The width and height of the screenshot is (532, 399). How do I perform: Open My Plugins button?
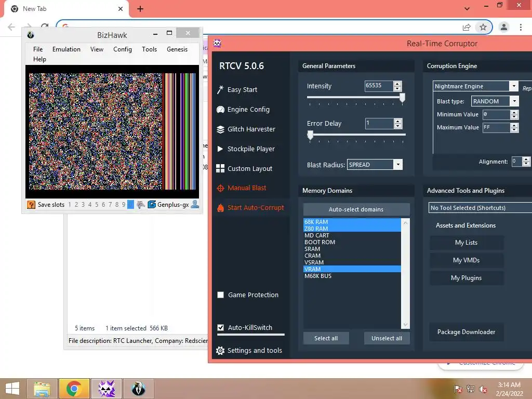467,278
